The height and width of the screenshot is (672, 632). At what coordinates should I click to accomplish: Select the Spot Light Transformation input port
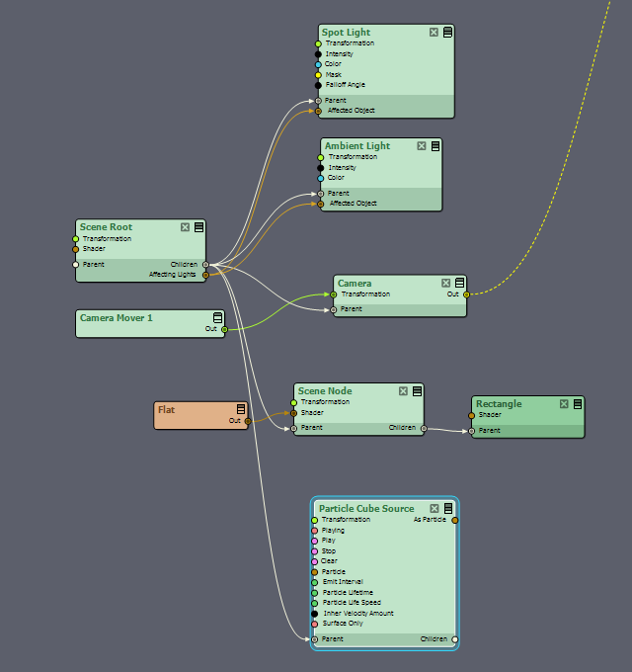[x=318, y=43]
